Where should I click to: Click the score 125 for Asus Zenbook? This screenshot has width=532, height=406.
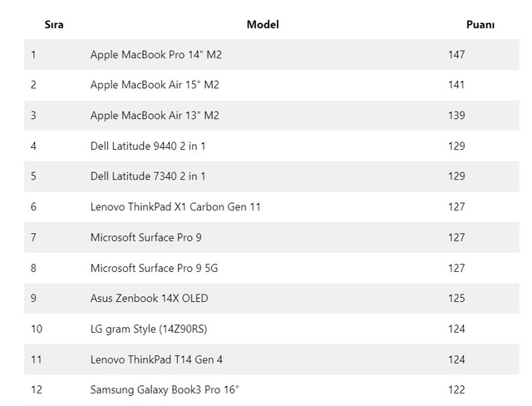click(456, 299)
